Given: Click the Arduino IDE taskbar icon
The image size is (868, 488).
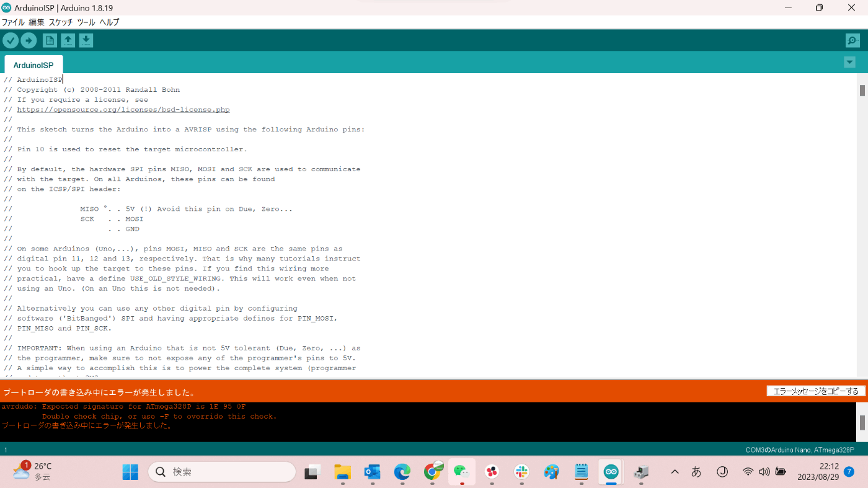Looking at the screenshot, I should (611, 472).
